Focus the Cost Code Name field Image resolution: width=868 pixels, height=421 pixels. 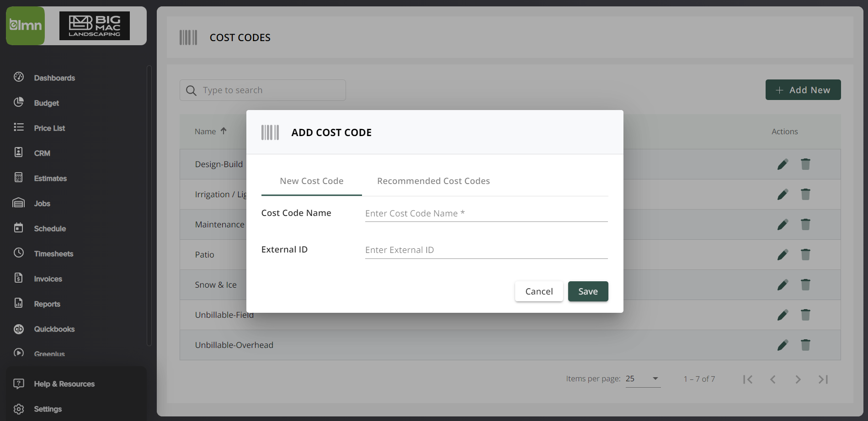pyautogui.click(x=486, y=213)
